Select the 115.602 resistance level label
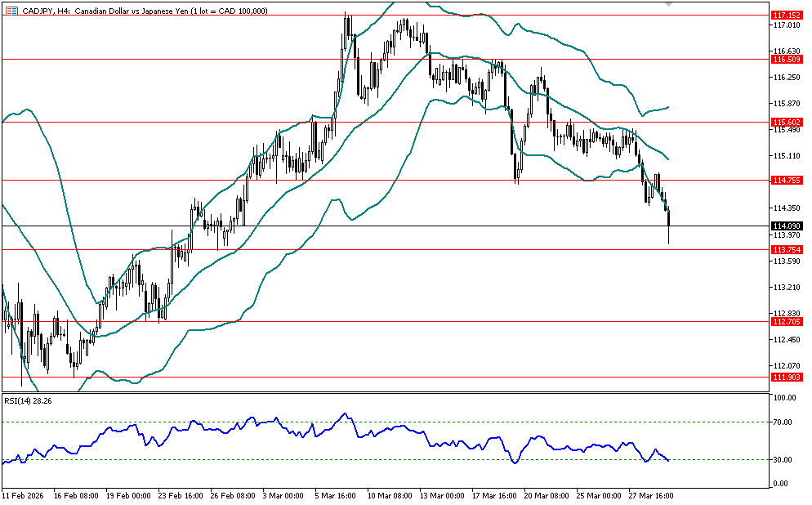 tap(787, 122)
